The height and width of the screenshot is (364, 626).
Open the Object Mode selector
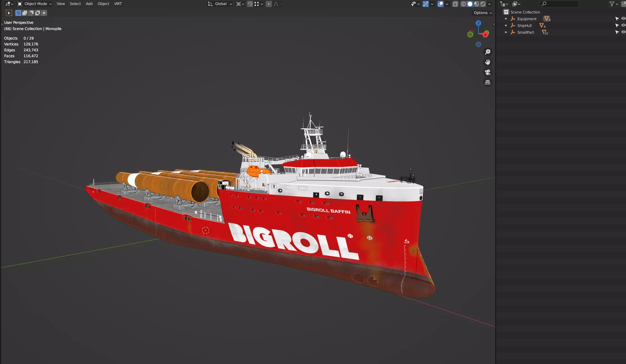[35, 4]
